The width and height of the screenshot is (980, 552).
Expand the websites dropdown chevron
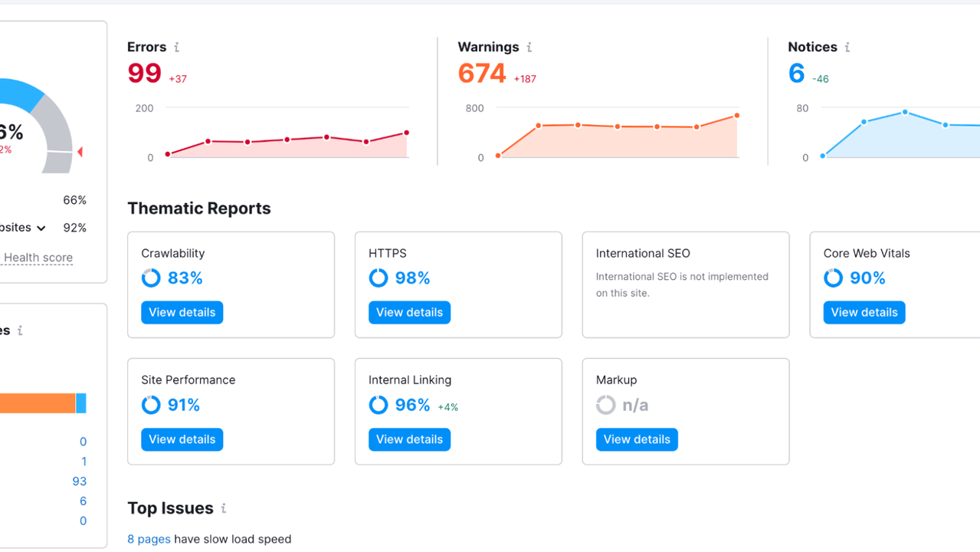(41, 228)
